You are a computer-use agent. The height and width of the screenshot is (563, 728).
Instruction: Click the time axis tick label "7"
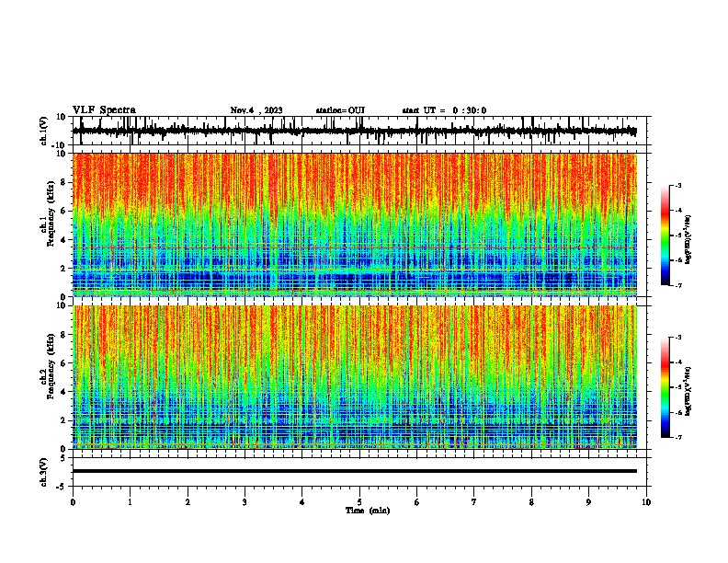pyautogui.click(x=474, y=502)
